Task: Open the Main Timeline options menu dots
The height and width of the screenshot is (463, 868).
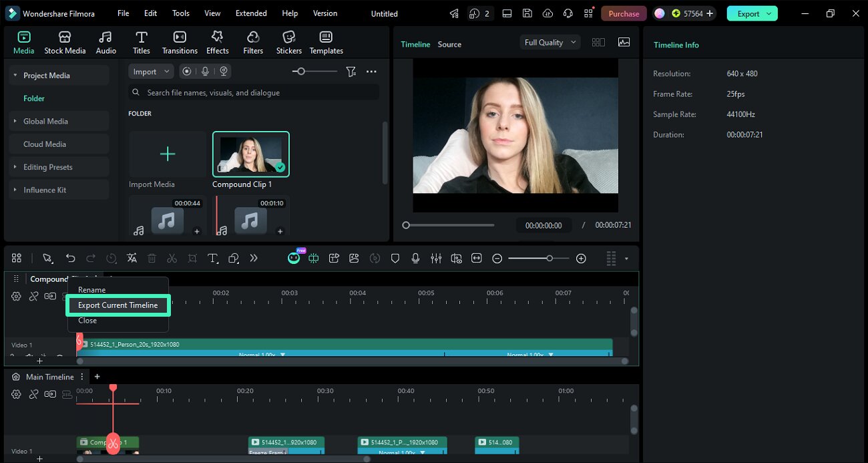Action: [x=82, y=377]
